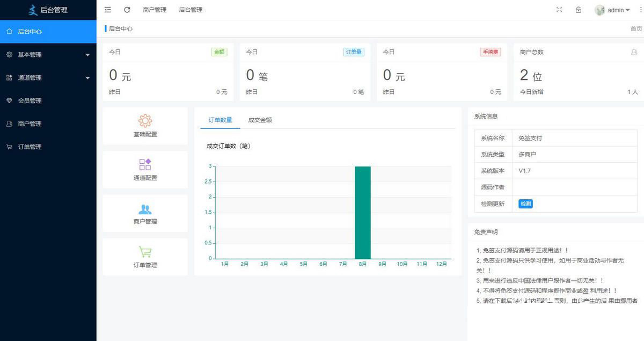The width and height of the screenshot is (644, 341).
Task: Click the 手续费 badge
Action: click(491, 52)
